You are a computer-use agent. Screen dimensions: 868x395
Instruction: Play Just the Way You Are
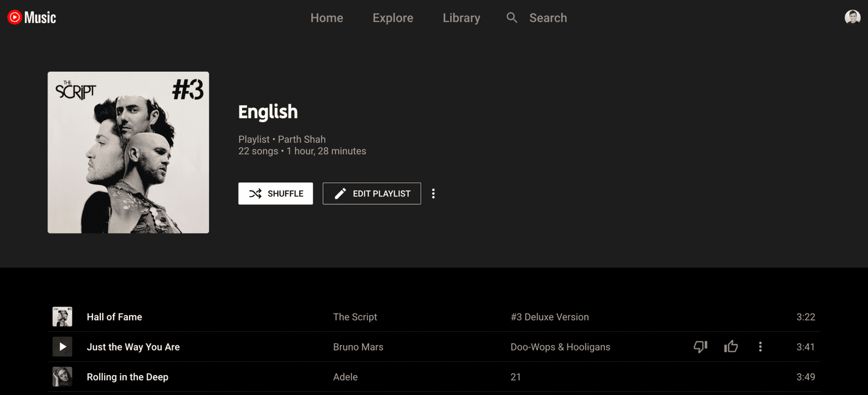click(x=62, y=347)
